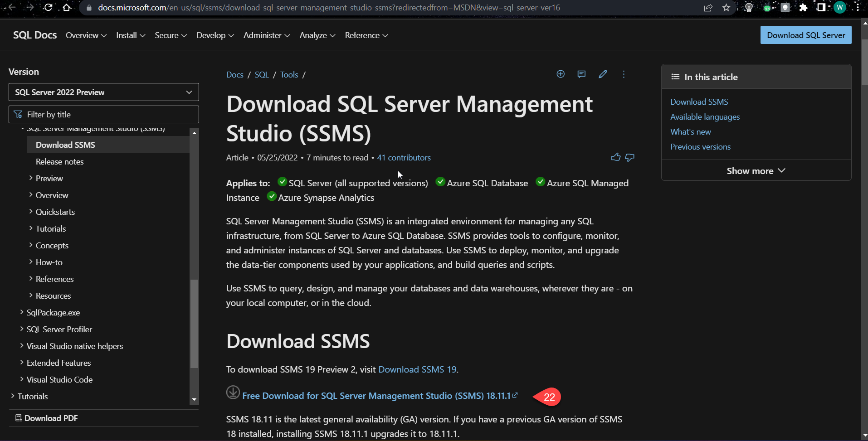Expand Visual Studio native helpers
This screenshot has width=868, height=441.
(22, 346)
